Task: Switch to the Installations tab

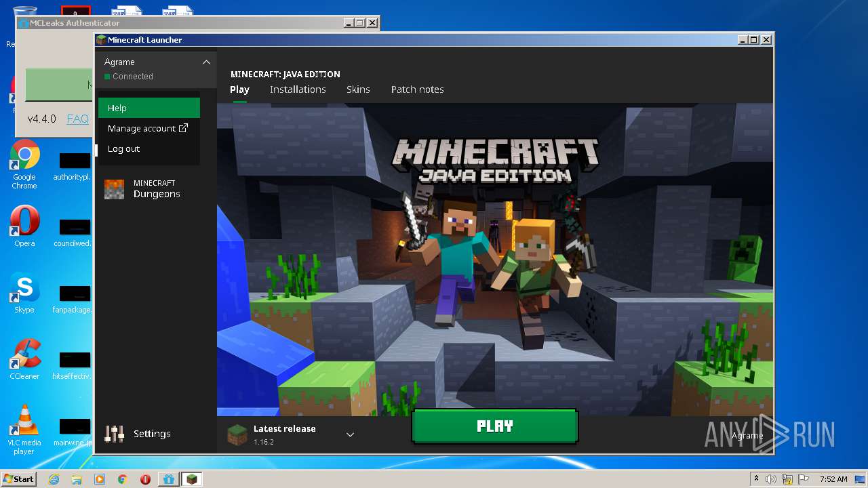Action: point(298,89)
